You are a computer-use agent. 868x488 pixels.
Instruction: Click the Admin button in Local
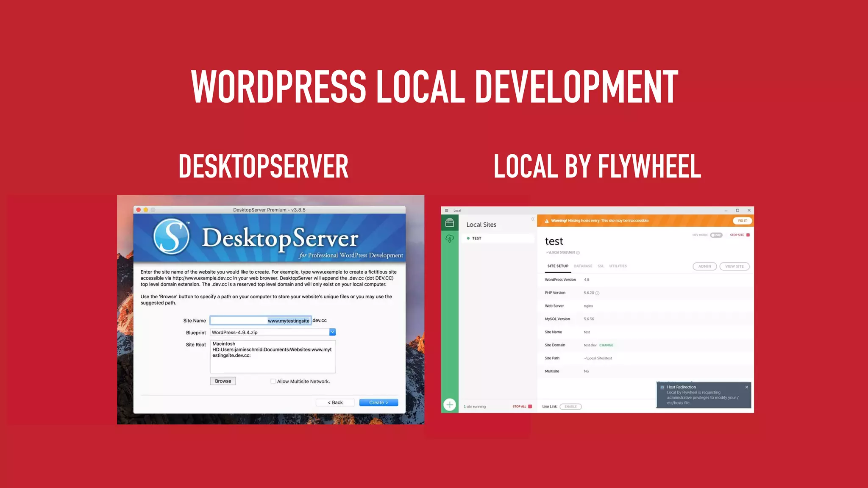pos(705,266)
